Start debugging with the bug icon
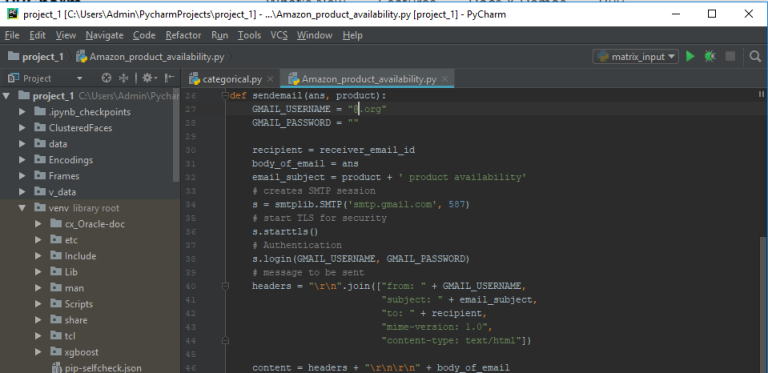Viewport: 768px width, 373px height. pos(710,57)
